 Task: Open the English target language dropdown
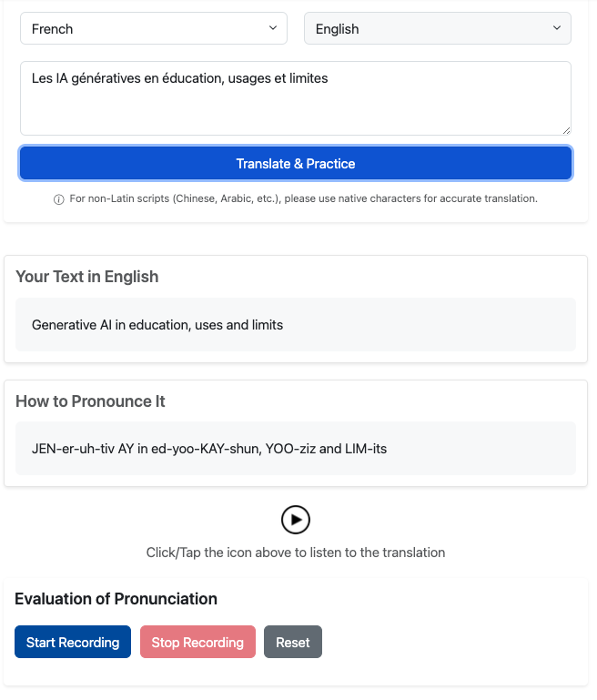437,29
